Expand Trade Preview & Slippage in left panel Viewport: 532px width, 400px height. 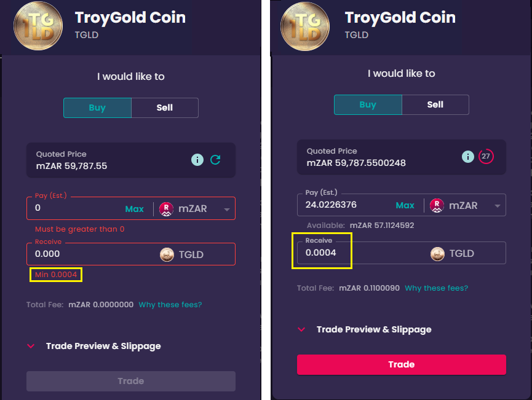click(93, 346)
